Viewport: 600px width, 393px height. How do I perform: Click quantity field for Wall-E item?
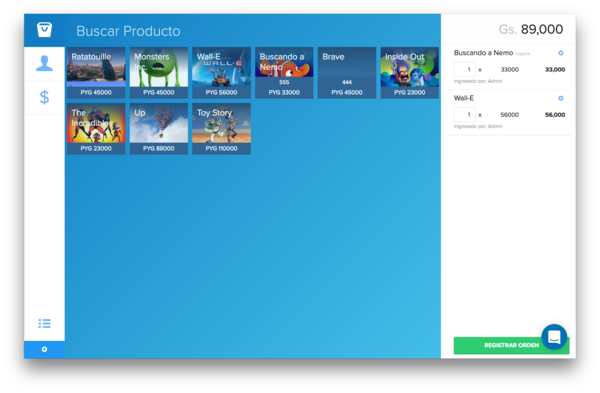point(465,115)
